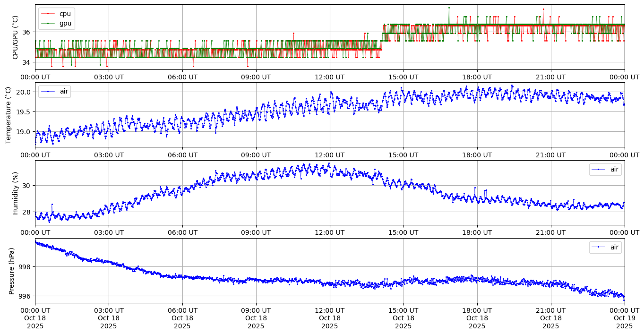
Task: Click the 12:00 UT tick under CPU/GPU plot
Action: coord(329,77)
